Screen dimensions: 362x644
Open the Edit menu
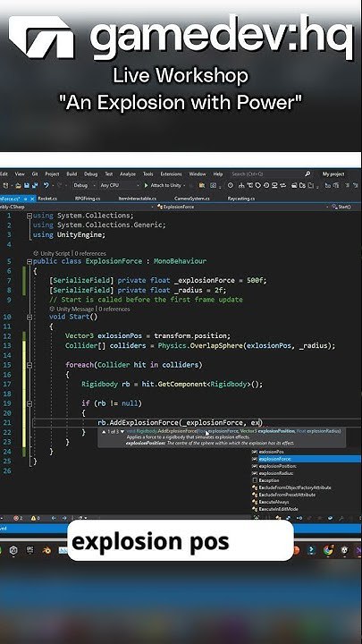[x=4, y=174]
